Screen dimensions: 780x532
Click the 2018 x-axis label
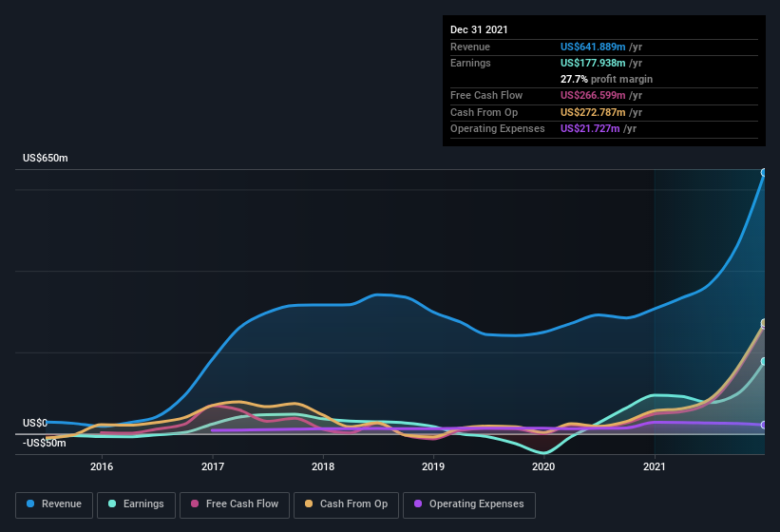pos(323,466)
